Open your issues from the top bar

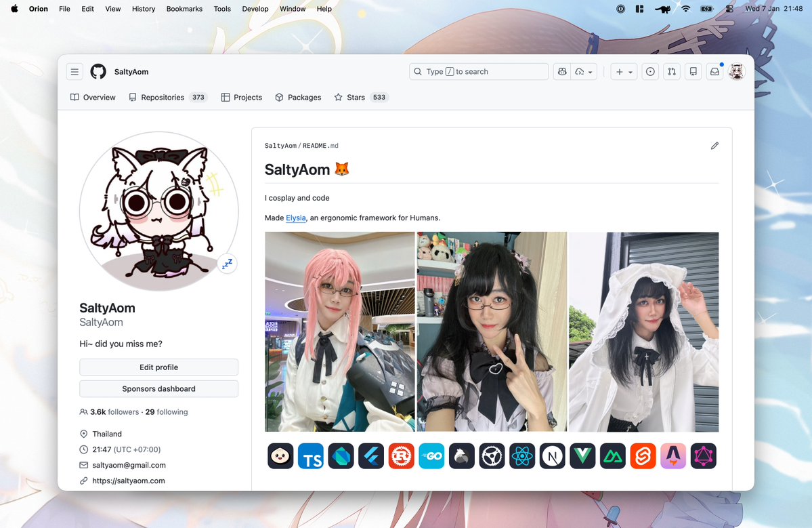(649, 71)
